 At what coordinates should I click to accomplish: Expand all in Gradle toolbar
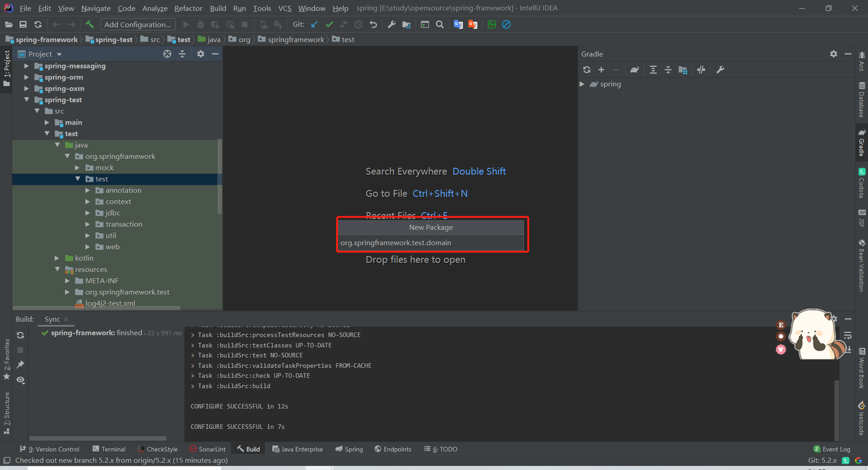click(653, 70)
